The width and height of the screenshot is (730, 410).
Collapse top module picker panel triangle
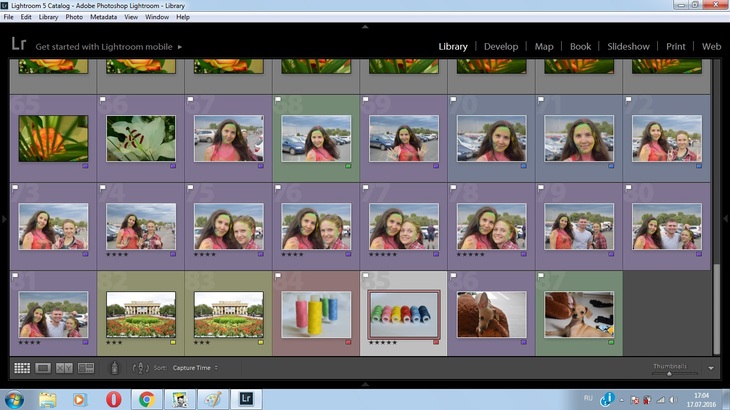[x=365, y=27]
